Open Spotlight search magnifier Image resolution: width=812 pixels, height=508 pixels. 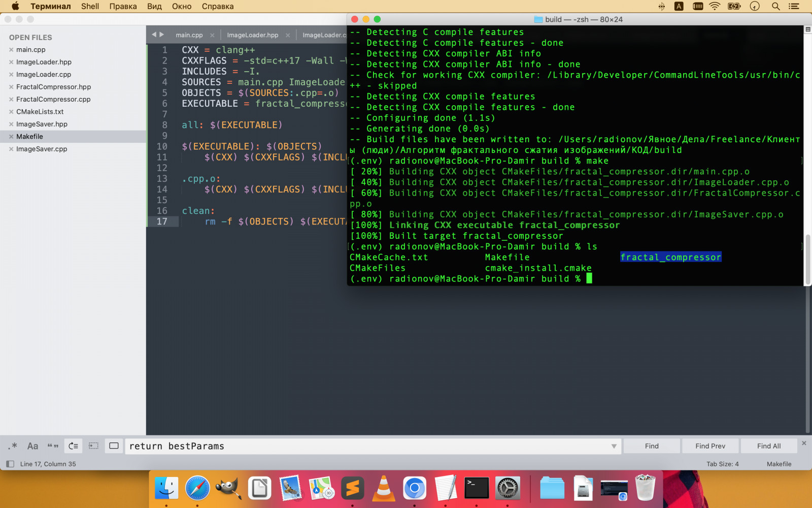click(775, 6)
